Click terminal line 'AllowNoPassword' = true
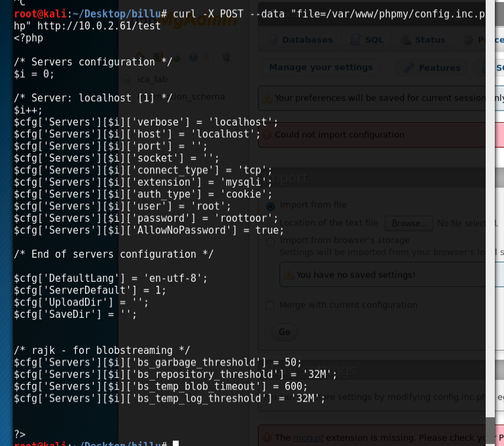Viewport: 504px width, 446px height. click(x=149, y=230)
